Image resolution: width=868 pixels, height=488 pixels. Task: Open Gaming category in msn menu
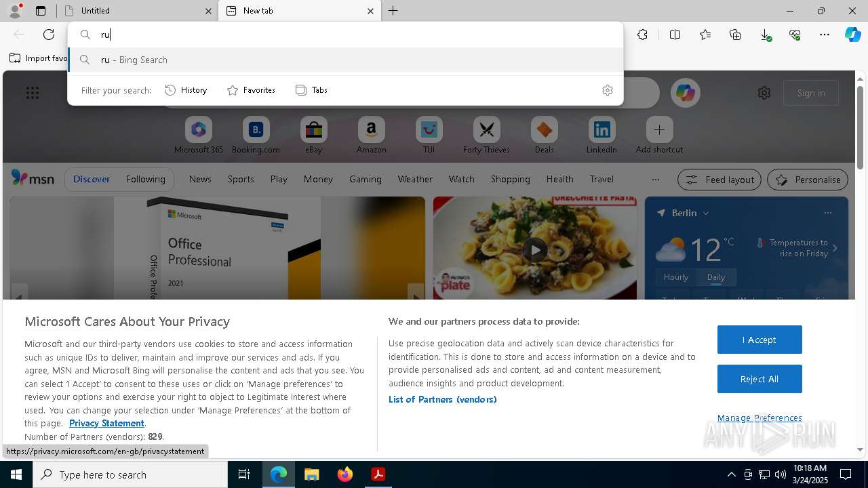[366, 179]
